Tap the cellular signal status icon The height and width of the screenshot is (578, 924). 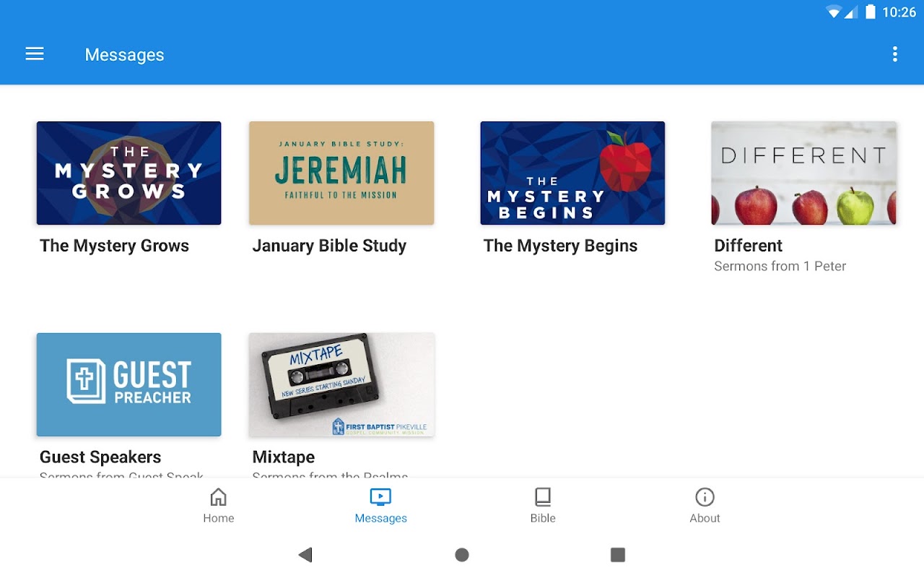tap(851, 12)
